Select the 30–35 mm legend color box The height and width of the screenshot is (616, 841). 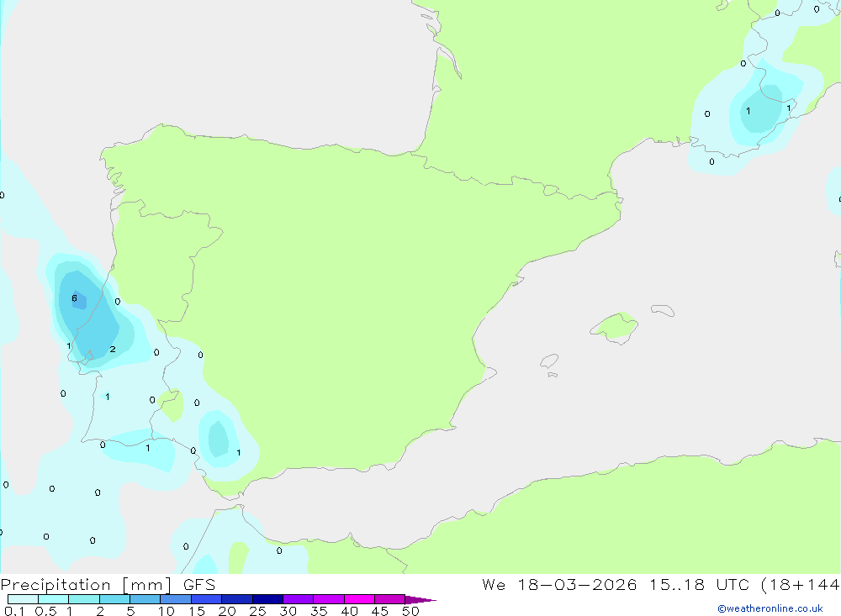299,599
